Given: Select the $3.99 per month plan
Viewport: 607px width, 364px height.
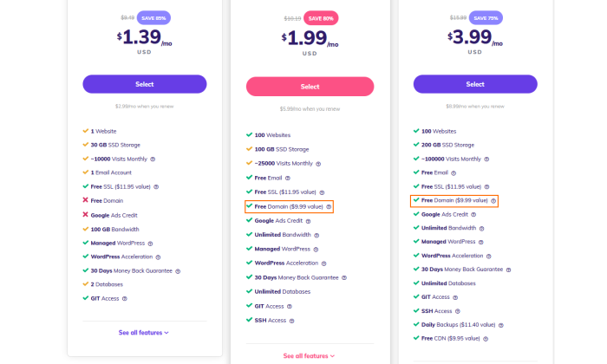Looking at the screenshot, I should (x=475, y=84).
